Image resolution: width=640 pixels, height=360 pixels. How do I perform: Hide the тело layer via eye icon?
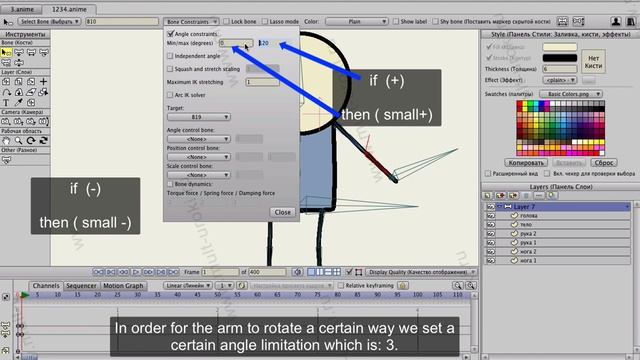point(491,224)
